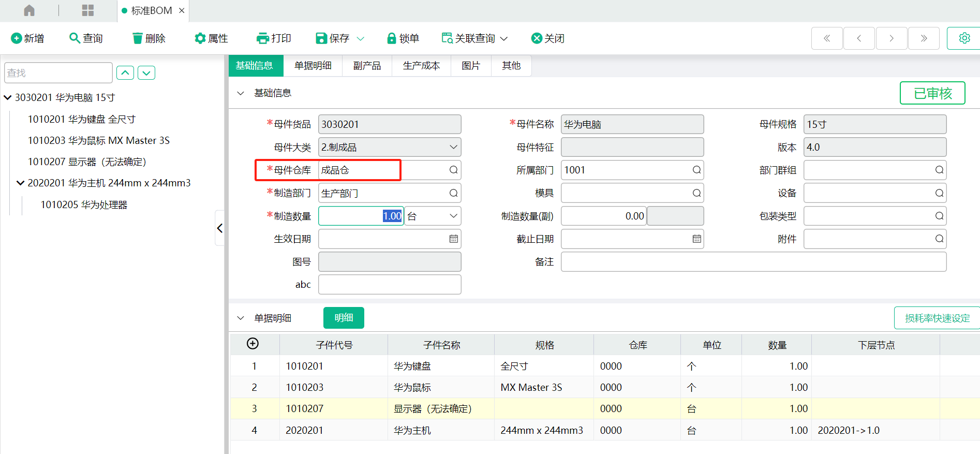Click the 查找 search field

tap(58, 73)
